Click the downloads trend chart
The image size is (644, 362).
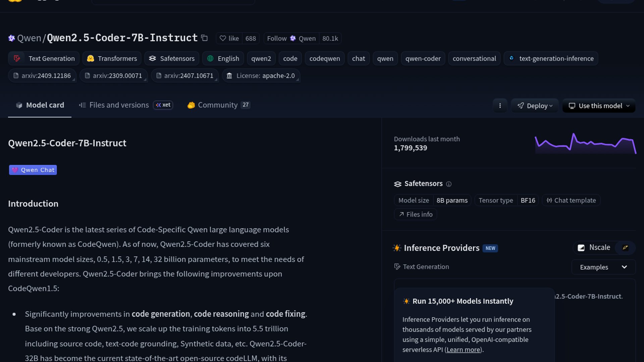point(585,143)
